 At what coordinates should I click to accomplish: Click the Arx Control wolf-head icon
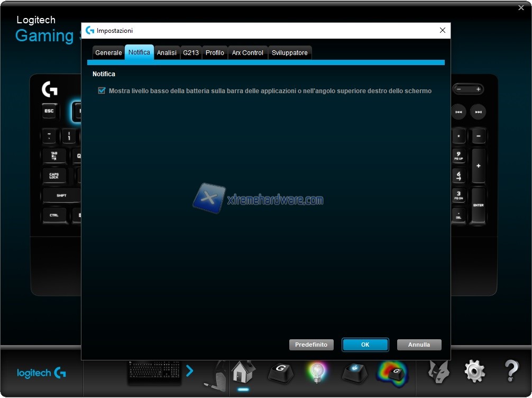point(438,372)
